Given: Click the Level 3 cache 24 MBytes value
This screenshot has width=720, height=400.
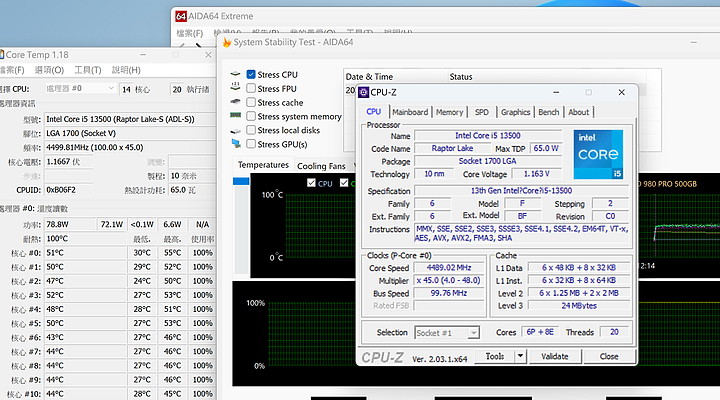Looking at the screenshot, I should (579, 305).
